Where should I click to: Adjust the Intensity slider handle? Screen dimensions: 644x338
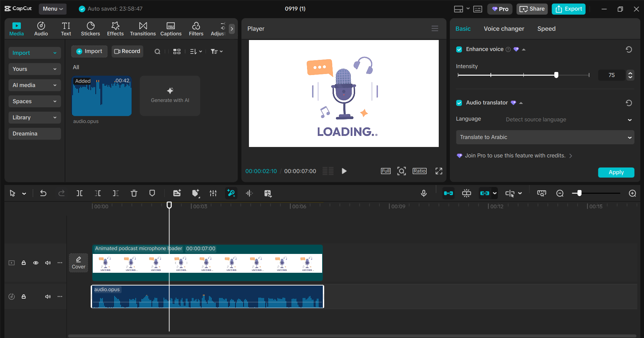coord(556,75)
